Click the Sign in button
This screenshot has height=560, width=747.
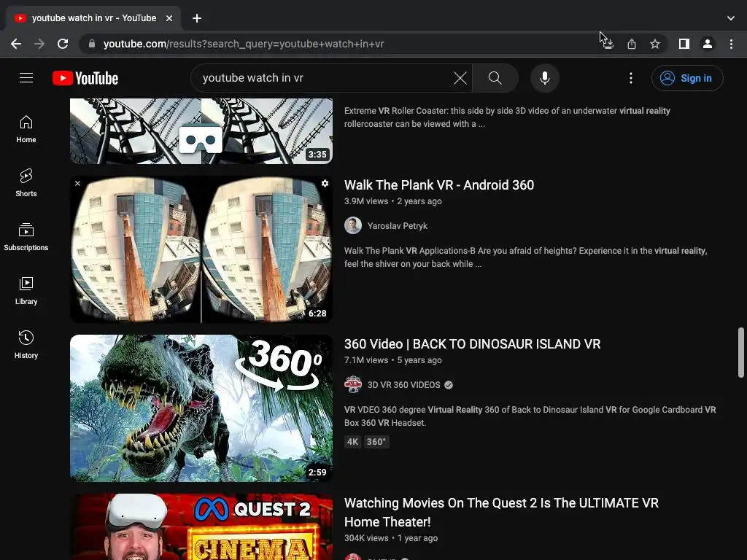687,77
